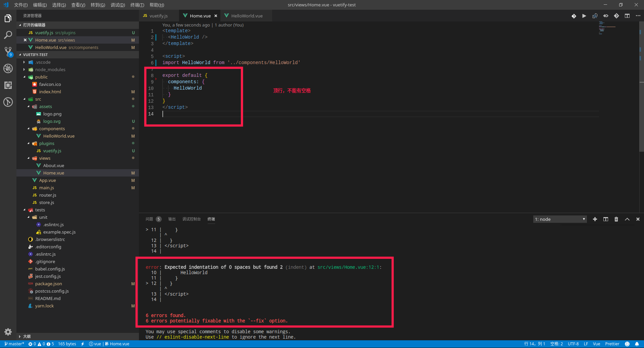The width and height of the screenshot is (644, 348).
Task: Click the notifications bell in status bar
Action: pos(637,344)
